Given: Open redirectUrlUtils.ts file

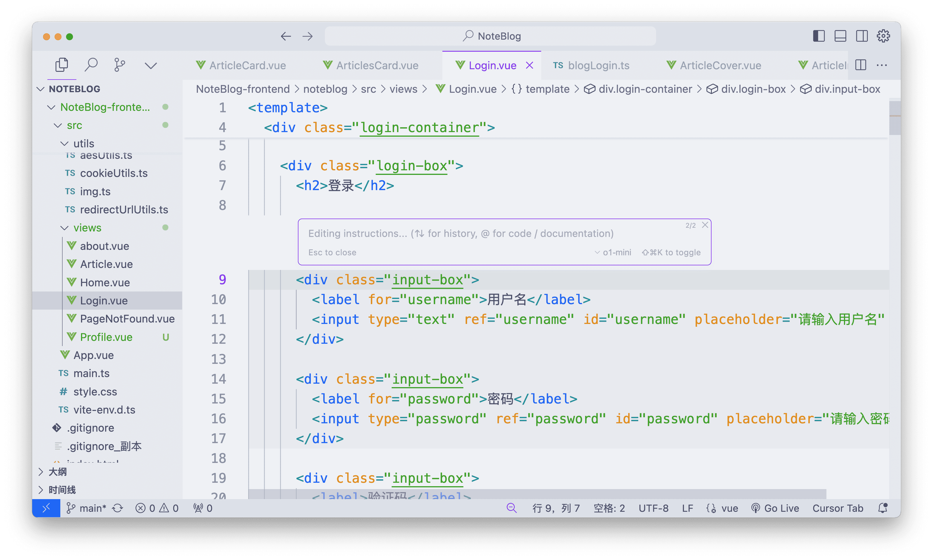Looking at the screenshot, I should tap(107, 209).
